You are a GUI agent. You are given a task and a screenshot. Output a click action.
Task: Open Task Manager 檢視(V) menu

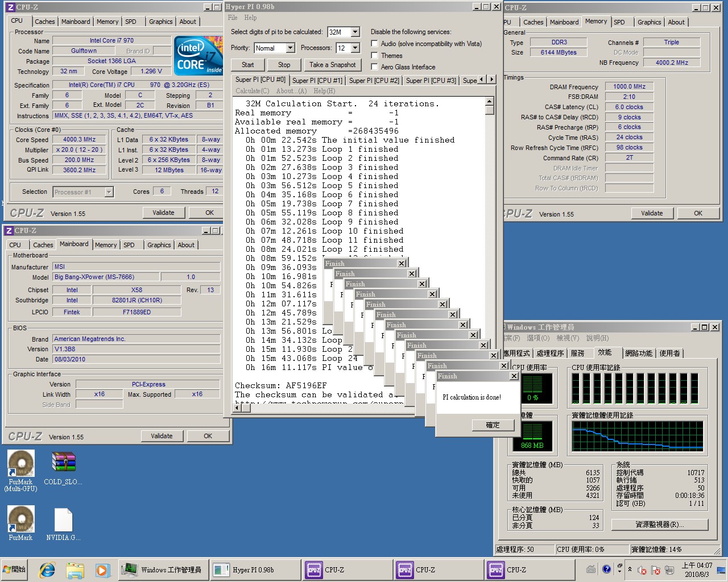pos(568,338)
